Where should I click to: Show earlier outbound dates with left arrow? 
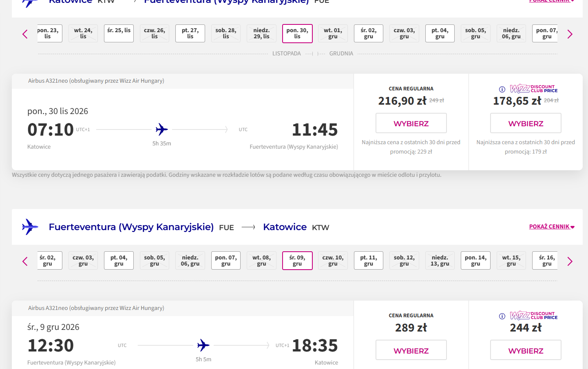coord(25,34)
